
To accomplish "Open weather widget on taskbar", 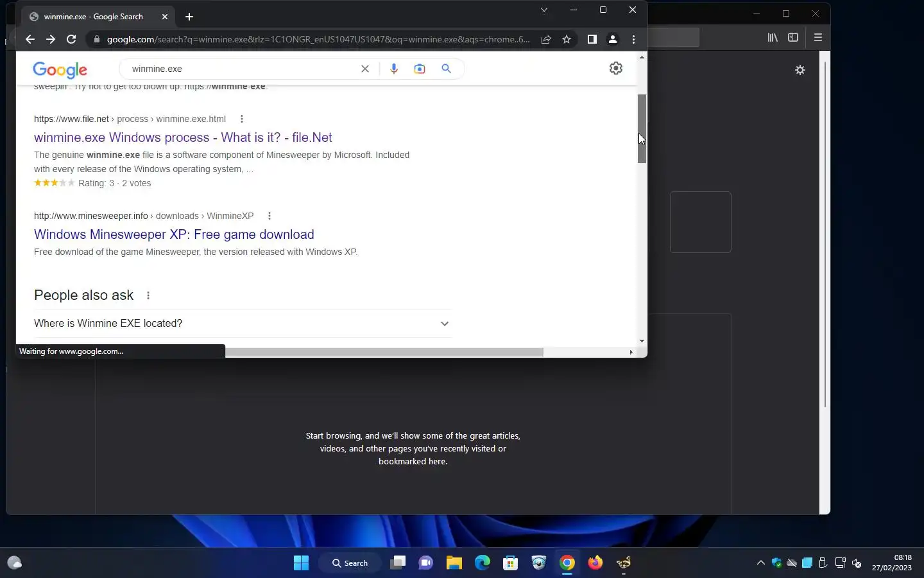I will coord(15,563).
